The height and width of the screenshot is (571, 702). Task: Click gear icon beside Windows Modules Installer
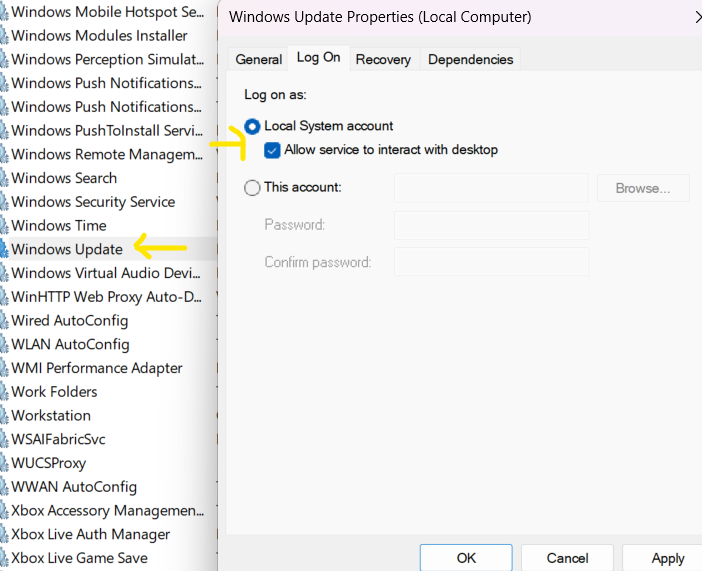(x=4, y=36)
